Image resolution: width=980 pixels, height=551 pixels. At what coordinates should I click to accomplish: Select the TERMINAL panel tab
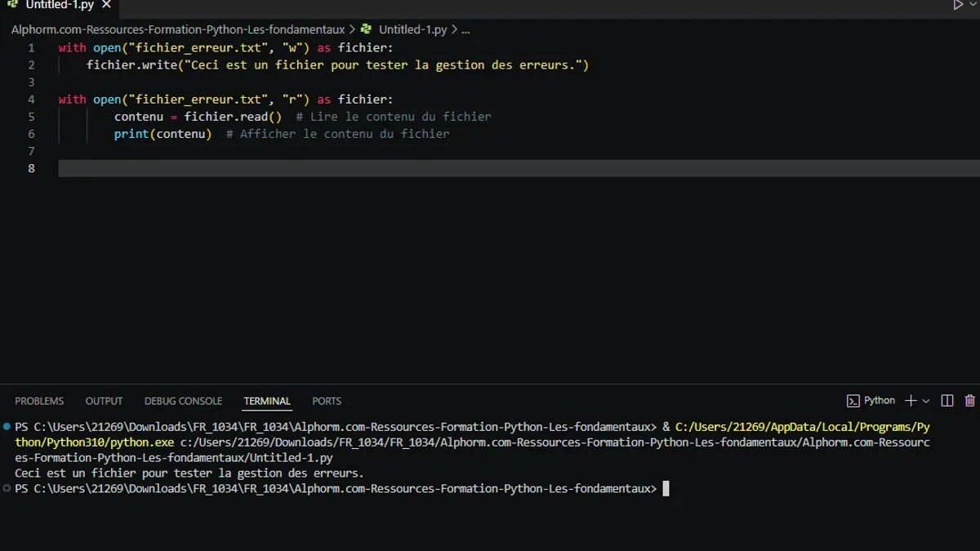pyautogui.click(x=267, y=401)
